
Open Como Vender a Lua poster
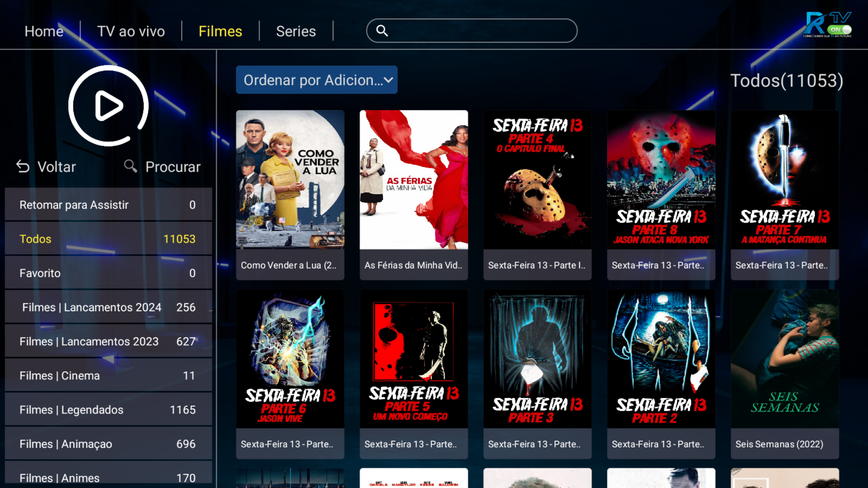[x=290, y=180]
